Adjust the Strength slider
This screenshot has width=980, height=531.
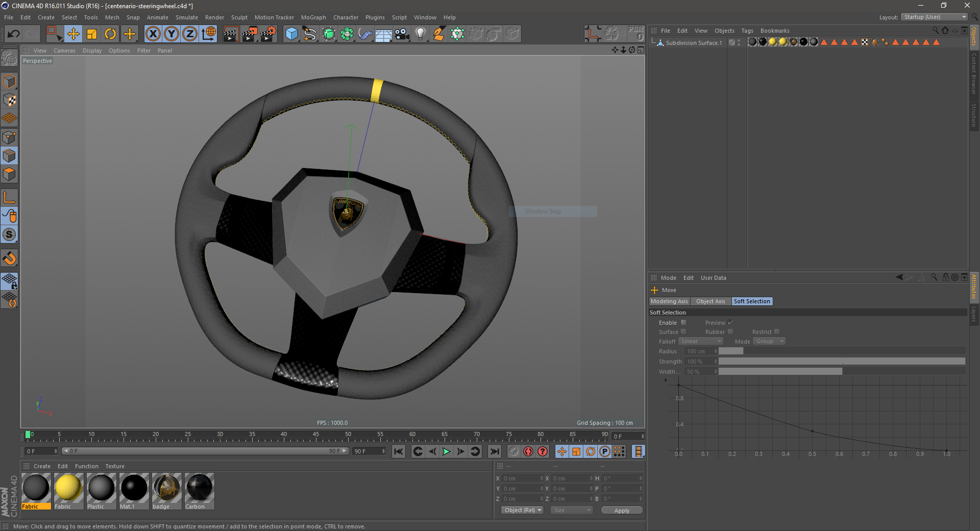842,361
